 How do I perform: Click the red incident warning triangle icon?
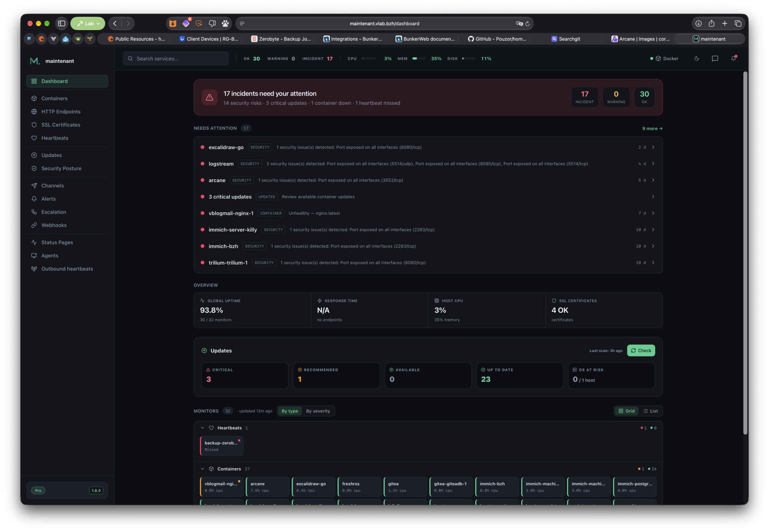tap(209, 97)
